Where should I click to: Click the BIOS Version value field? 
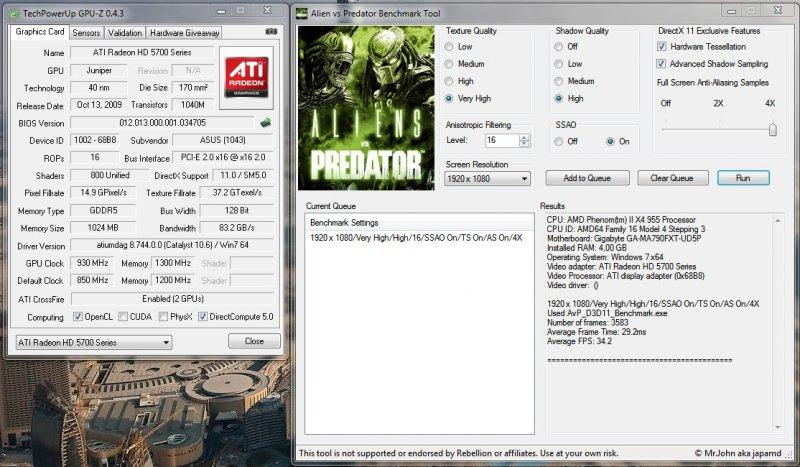coord(162,122)
